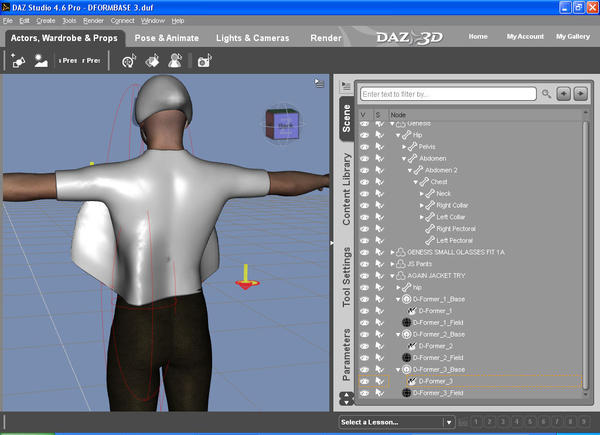Toggle visibility of JS Pants
The width and height of the screenshot is (600, 435).
[x=365, y=264]
